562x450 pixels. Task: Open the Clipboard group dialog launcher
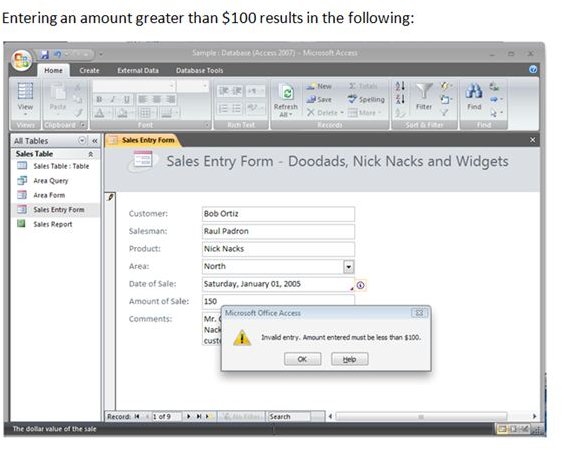click(83, 125)
